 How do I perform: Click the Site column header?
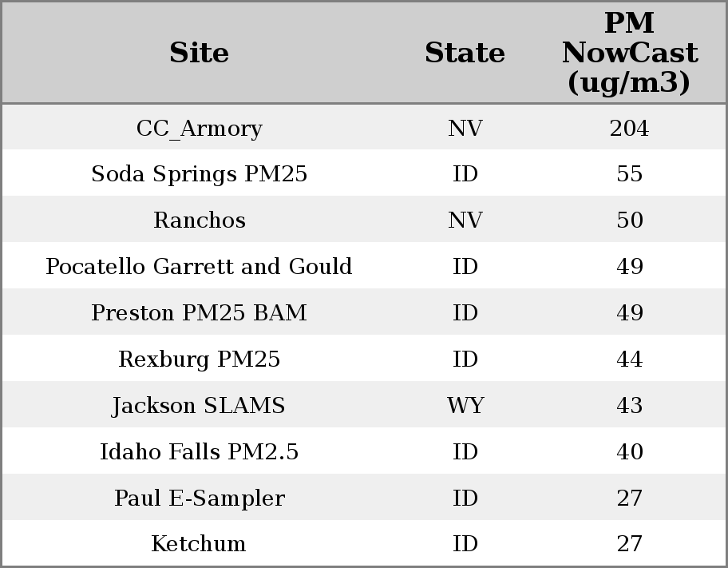(x=199, y=54)
